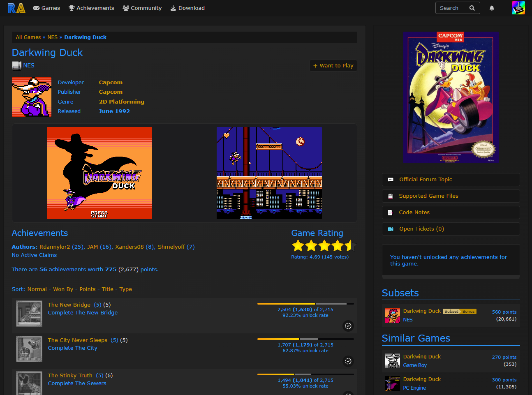The height and width of the screenshot is (395, 532).
Task: Open developer Capcom link
Action: tap(111, 82)
